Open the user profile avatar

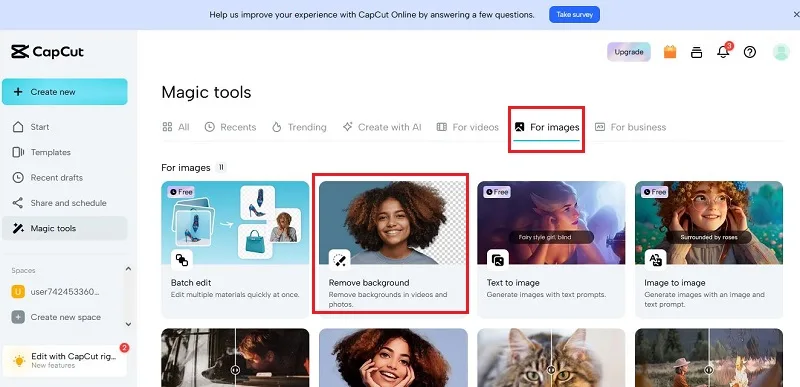781,52
